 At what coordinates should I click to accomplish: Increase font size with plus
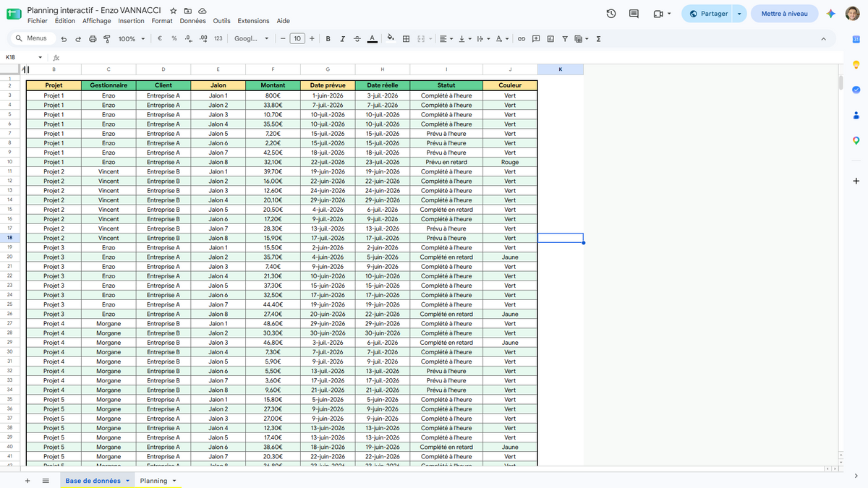[x=312, y=39]
